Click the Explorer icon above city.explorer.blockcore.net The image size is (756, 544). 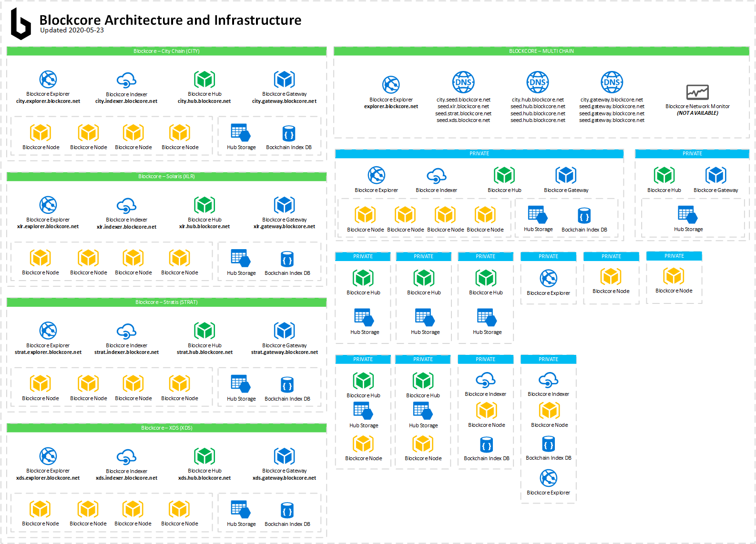(48, 80)
